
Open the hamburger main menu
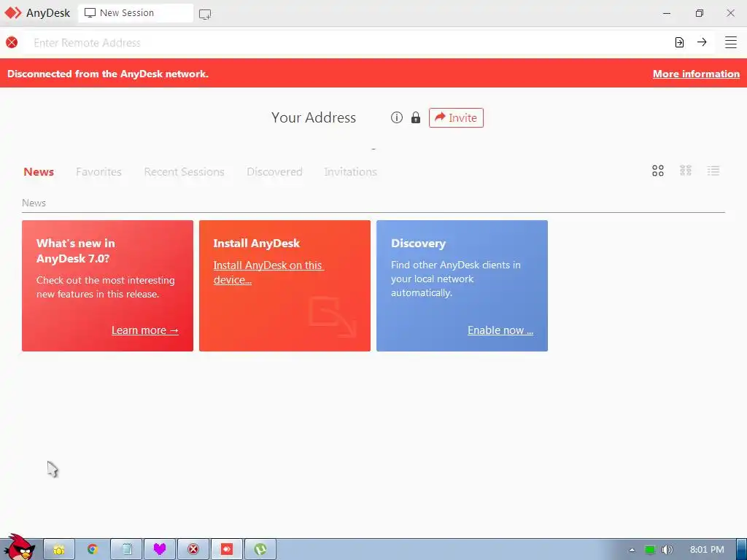tap(731, 42)
